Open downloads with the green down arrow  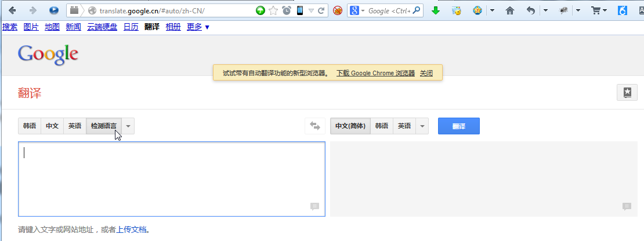tap(436, 11)
